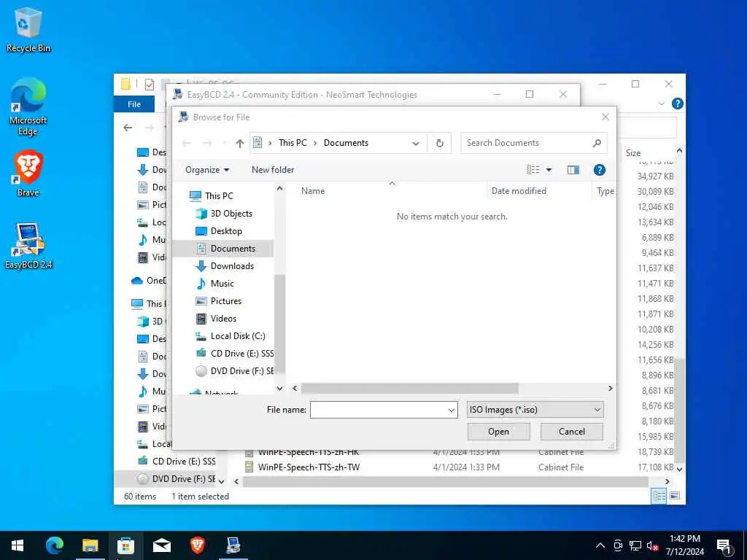
Task: Switch to EasyBCD in the taskbar
Action: [x=233, y=545]
